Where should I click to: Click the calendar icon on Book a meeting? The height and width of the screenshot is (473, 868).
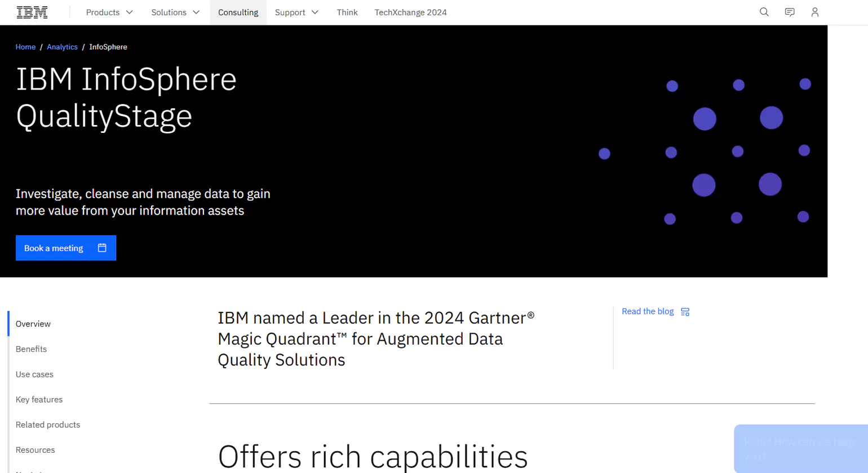point(101,248)
